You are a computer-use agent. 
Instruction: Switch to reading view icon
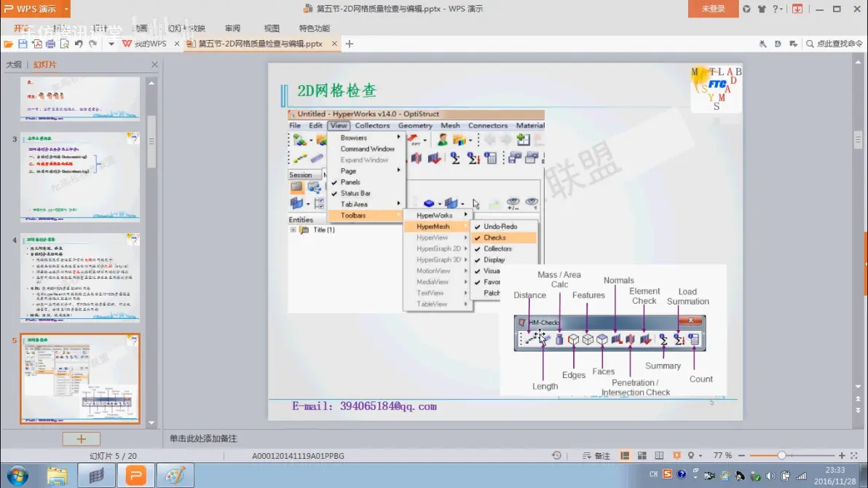point(659,456)
